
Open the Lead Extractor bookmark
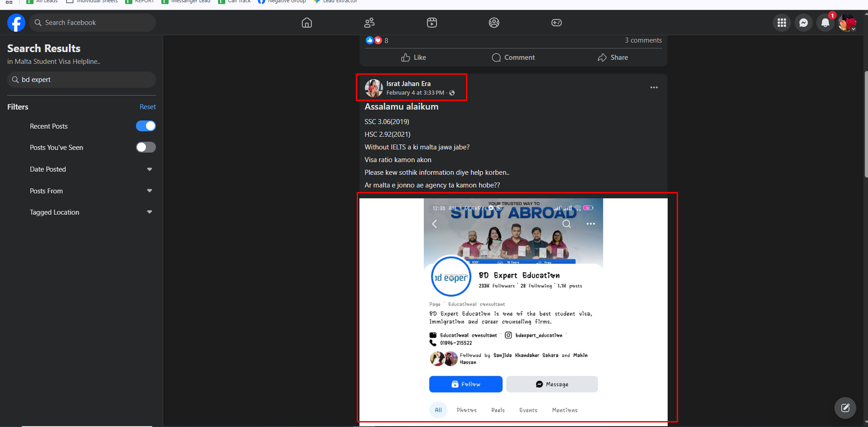335,2
